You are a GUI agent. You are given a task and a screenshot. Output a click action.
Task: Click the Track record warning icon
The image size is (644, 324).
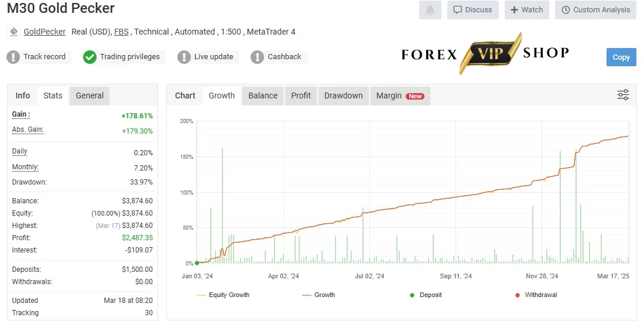[13, 57]
